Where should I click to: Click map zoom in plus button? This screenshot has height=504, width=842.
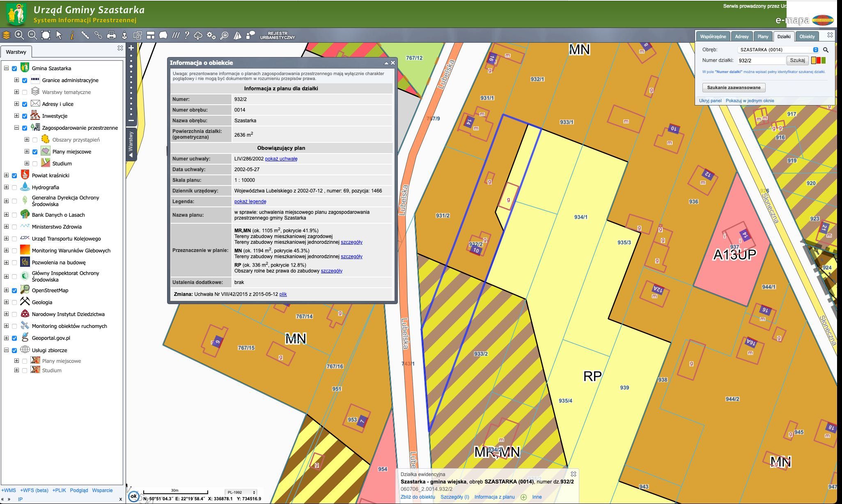[131, 48]
